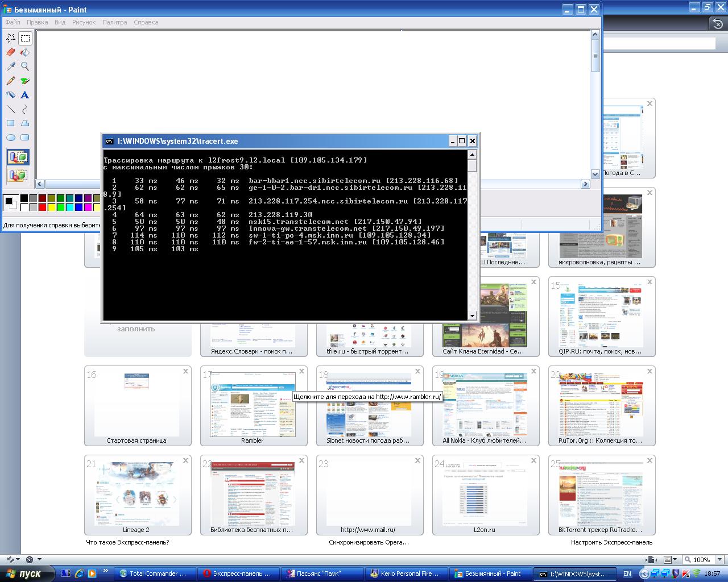Viewport: 728px width, 582px height.
Task: Select the Brush tool in Paint
Action: (x=25, y=81)
